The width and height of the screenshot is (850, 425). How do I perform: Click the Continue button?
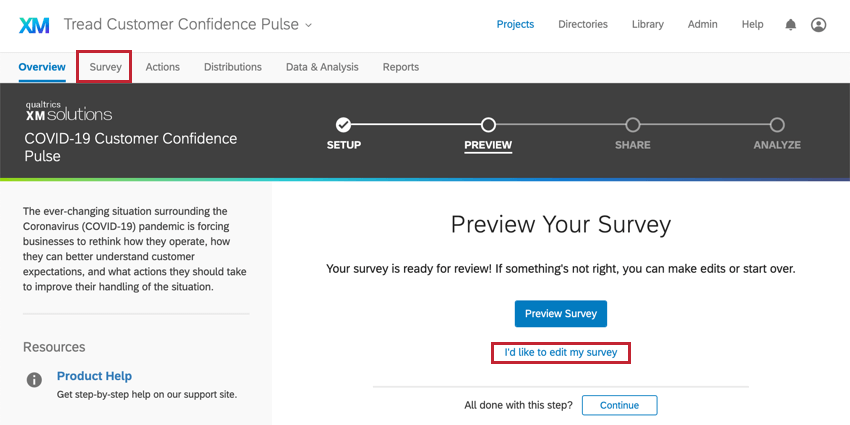(619, 405)
